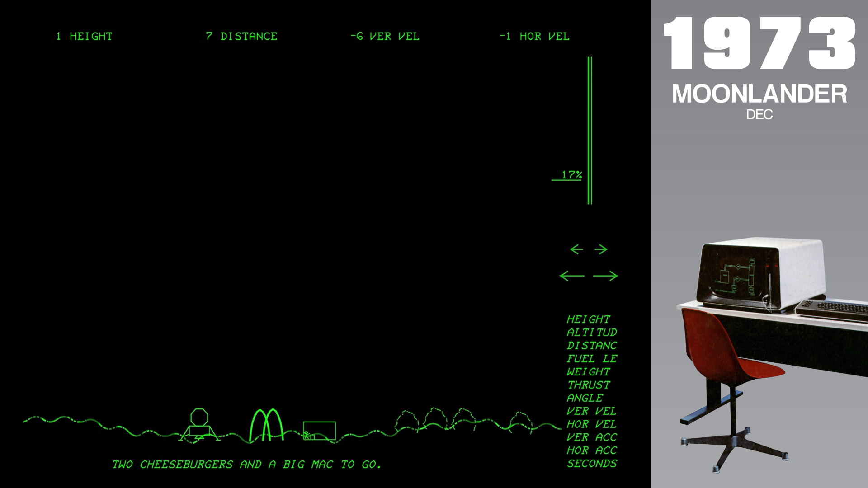Select VER VEL in the display list

coord(592,411)
